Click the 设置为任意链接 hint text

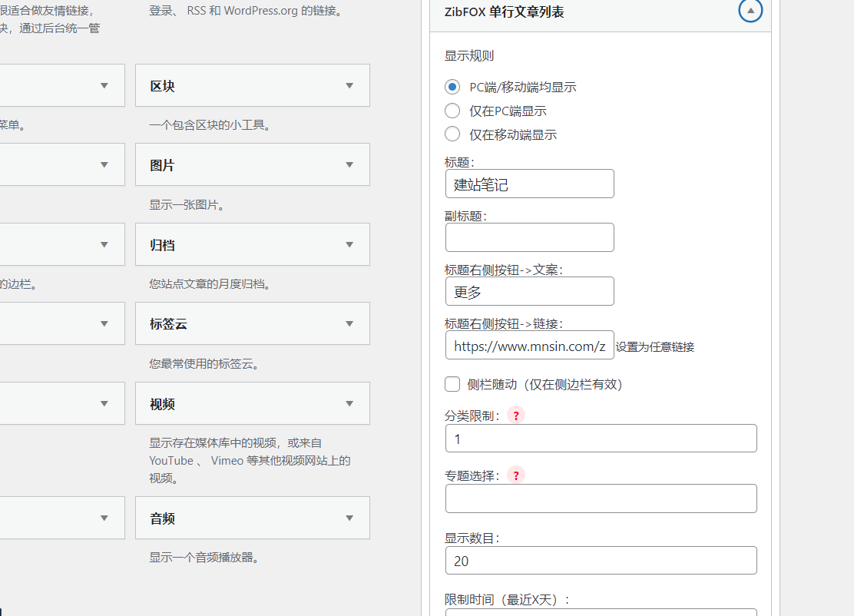coord(654,347)
